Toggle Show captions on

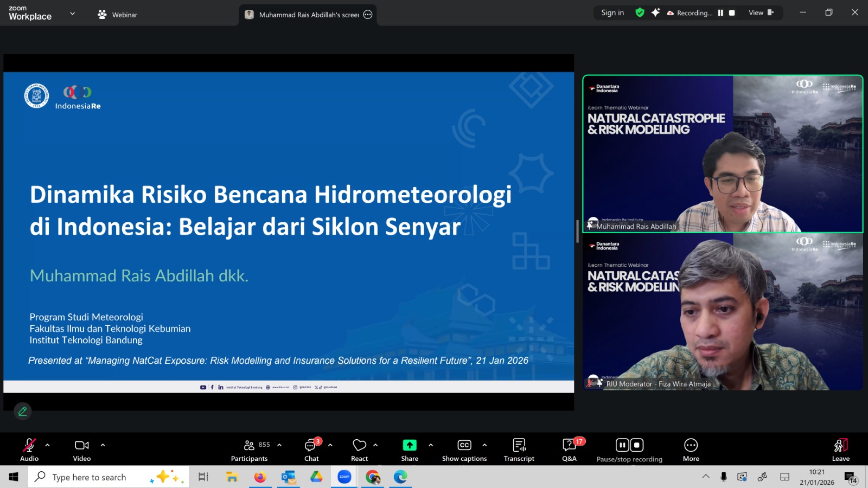tap(464, 450)
